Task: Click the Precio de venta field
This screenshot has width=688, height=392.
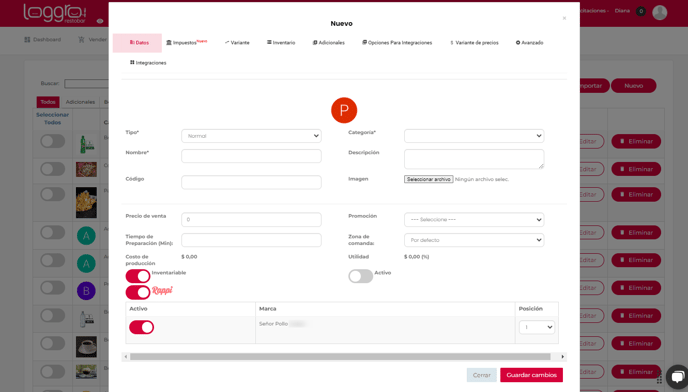Action: coord(251,219)
